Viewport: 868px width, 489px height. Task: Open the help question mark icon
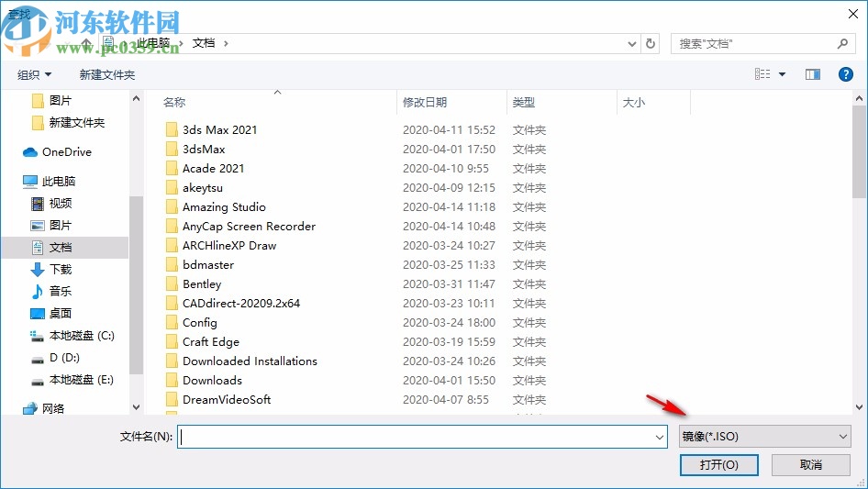845,74
